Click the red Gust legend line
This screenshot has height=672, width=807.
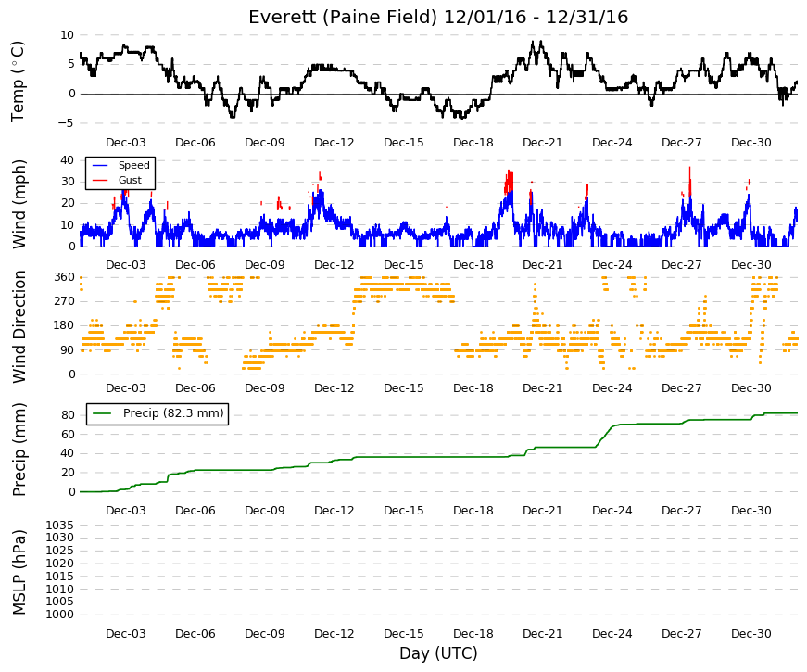click(x=100, y=180)
